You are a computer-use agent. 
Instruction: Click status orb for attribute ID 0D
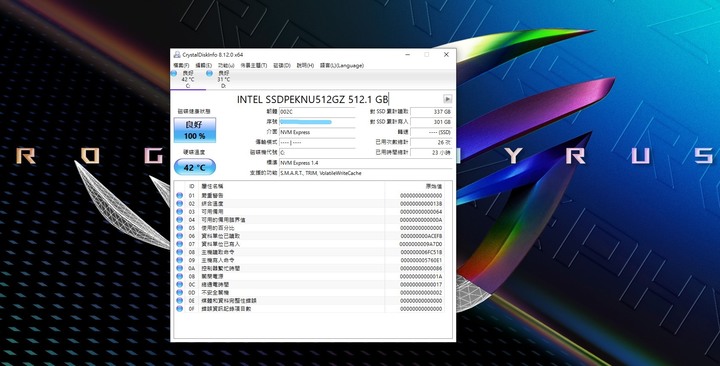pyautogui.click(x=180, y=293)
